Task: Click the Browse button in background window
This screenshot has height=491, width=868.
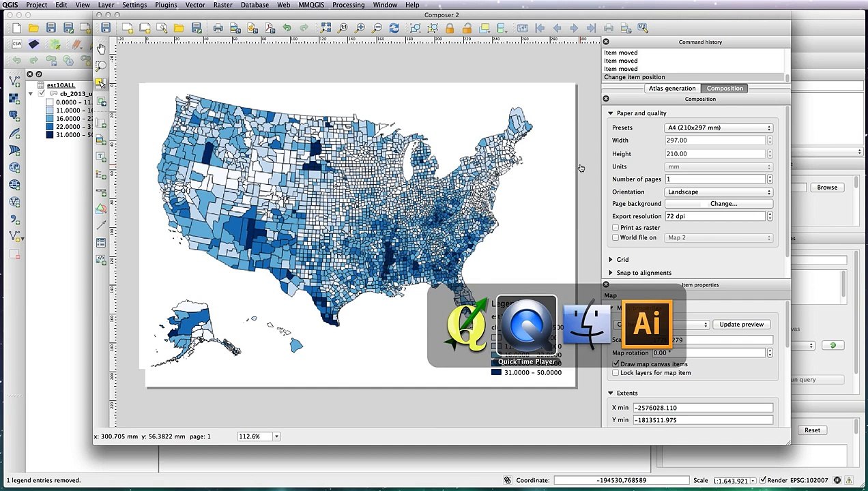Action: click(827, 188)
